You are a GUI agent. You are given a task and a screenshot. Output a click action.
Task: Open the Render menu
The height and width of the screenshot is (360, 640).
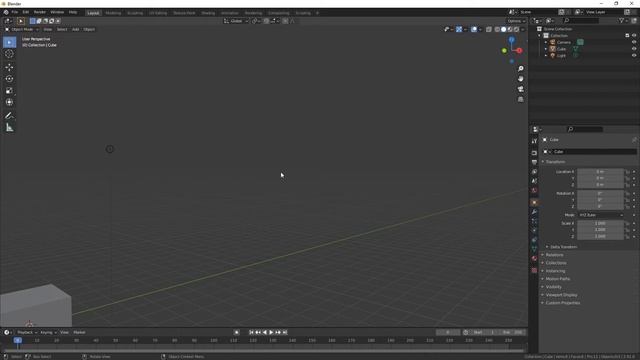click(x=40, y=12)
